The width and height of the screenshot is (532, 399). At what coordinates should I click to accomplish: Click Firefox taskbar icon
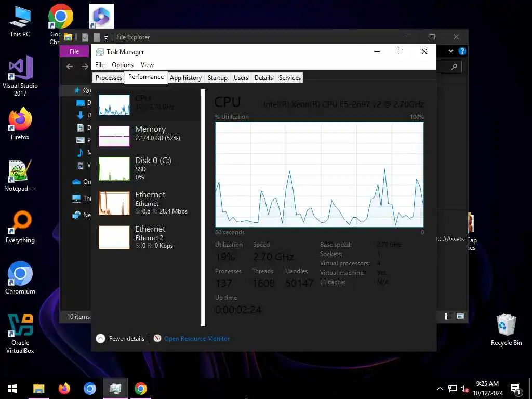tap(64, 389)
